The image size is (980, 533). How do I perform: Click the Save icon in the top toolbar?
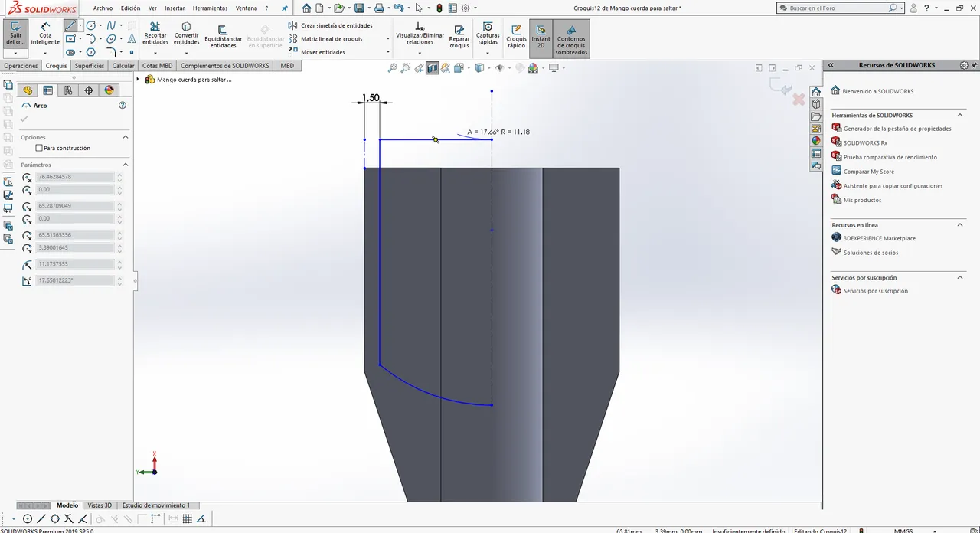[359, 8]
